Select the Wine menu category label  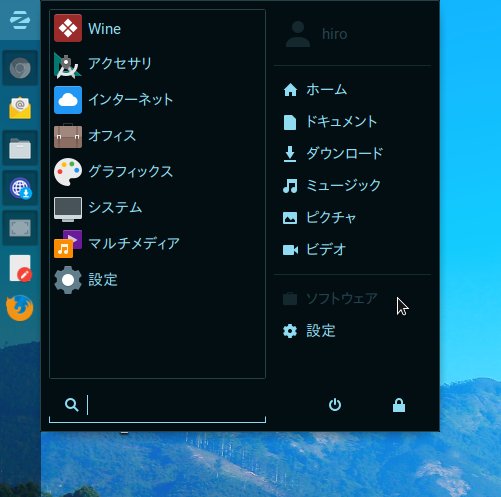point(104,29)
